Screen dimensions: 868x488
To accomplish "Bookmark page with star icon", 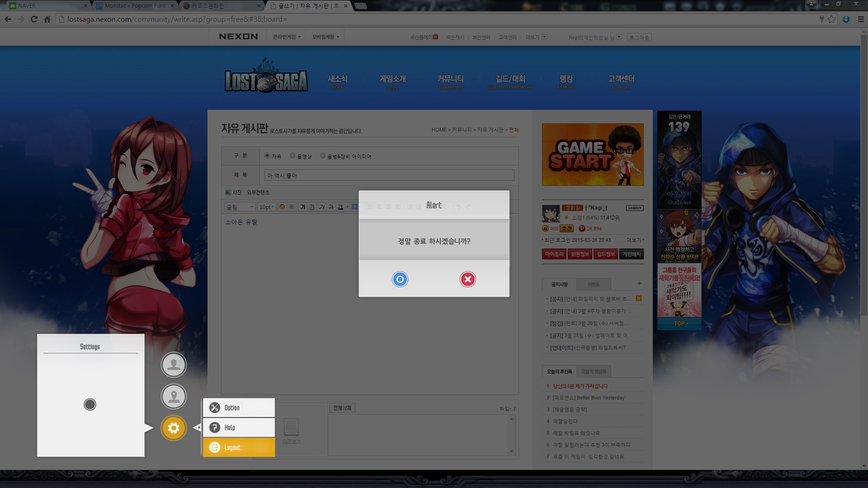I will 832,19.
